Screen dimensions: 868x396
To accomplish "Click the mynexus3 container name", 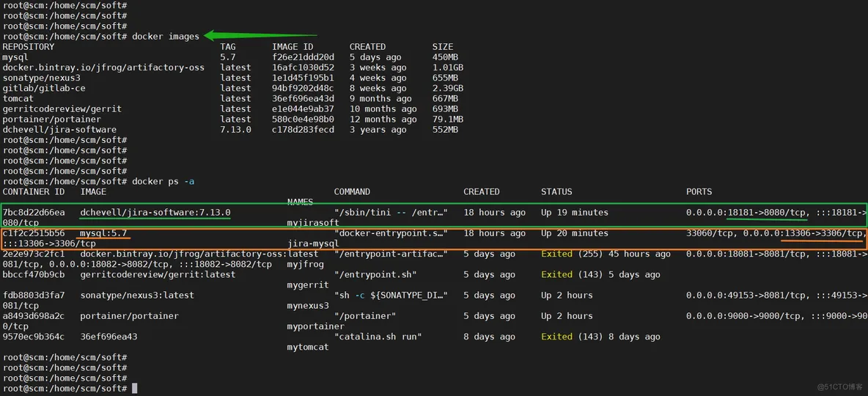I will tap(308, 306).
